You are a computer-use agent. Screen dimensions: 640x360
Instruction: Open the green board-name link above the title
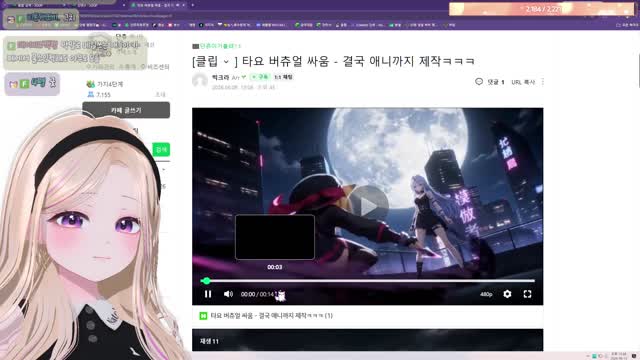click(220, 46)
